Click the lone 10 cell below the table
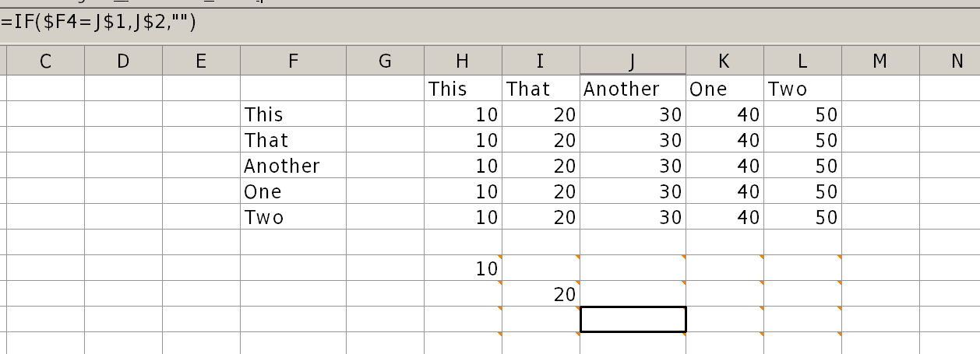This screenshot has height=354, width=980. 463,268
